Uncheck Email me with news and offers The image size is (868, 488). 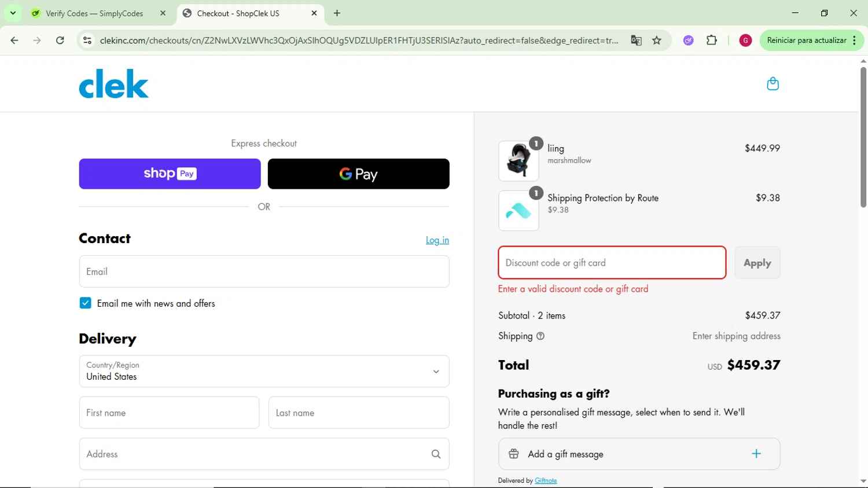85,303
